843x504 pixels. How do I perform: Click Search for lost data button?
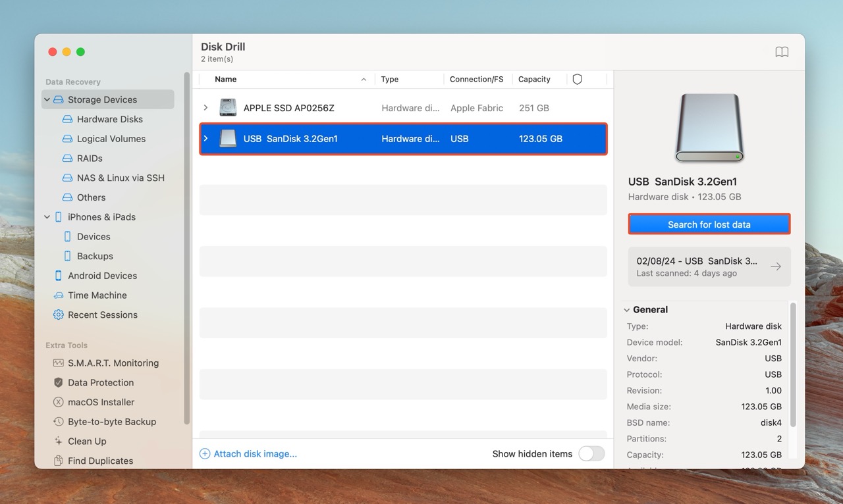click(x=709, y=224)
